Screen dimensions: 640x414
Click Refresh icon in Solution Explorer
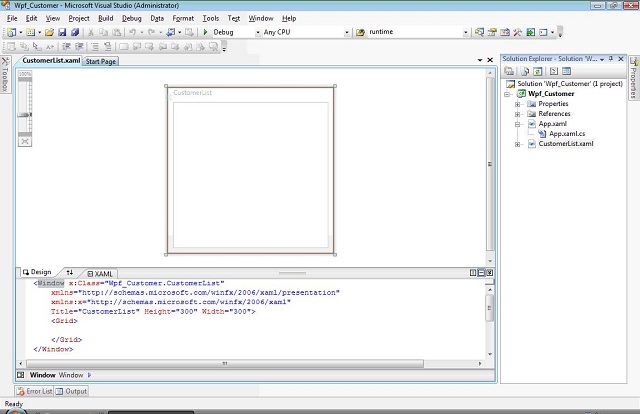coord(538,71)
